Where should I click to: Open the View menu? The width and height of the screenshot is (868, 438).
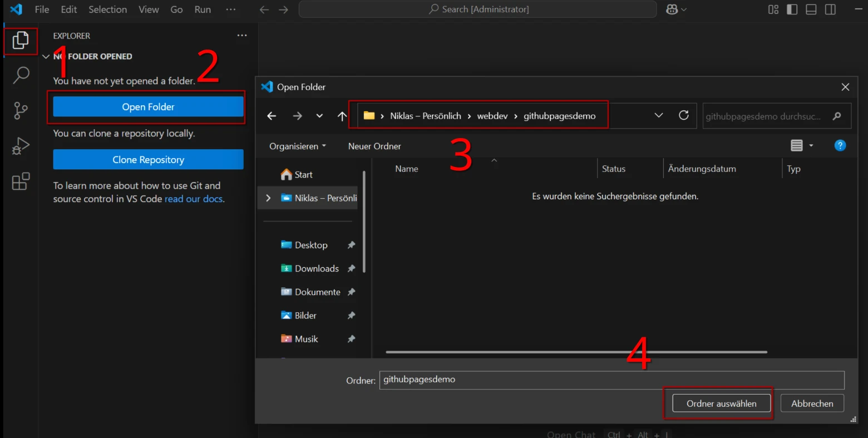149,9
